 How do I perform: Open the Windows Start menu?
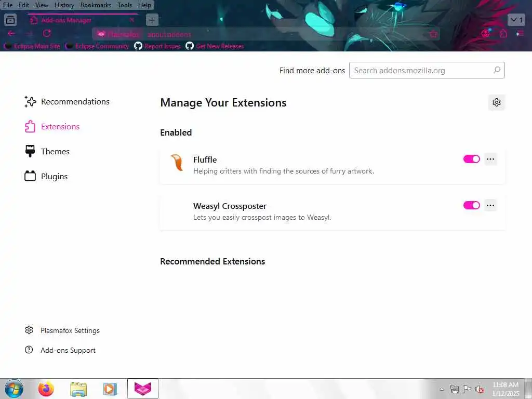pos(14,389)
